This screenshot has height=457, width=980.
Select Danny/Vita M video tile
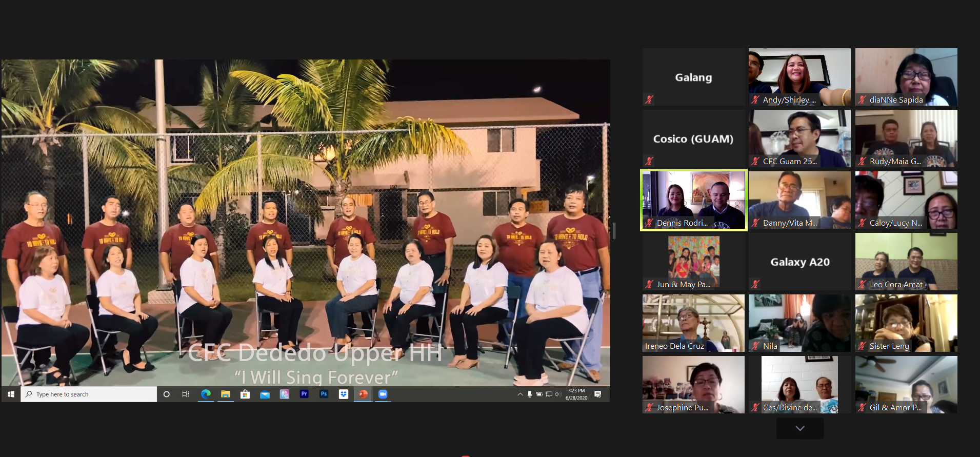pyautogui.click(x=799, y=200)
